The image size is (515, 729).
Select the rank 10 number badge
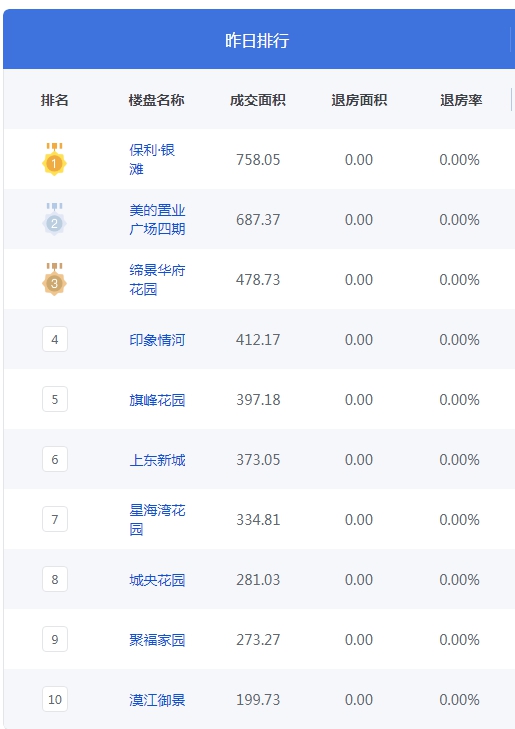(x=55, y=699)
